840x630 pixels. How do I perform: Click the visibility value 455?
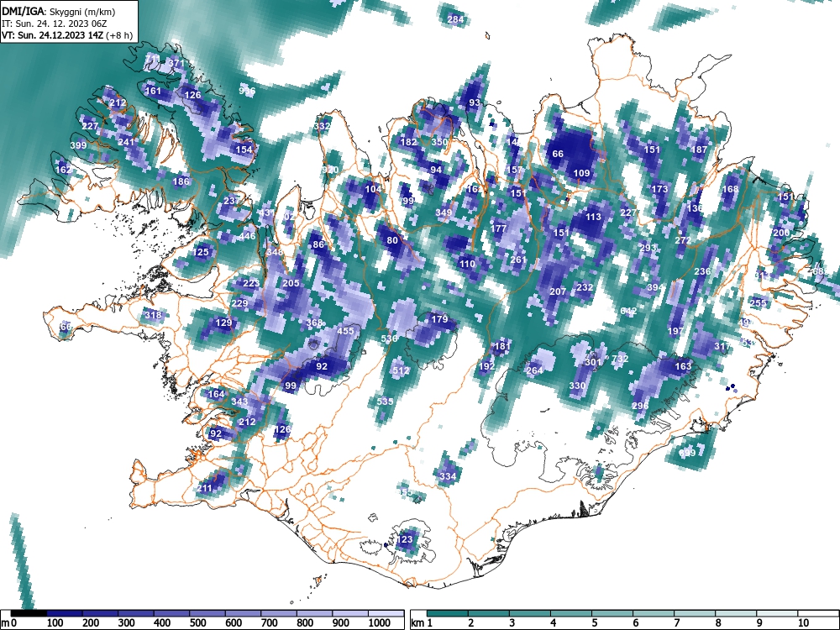pyautogui.click(x=345, y=331)
